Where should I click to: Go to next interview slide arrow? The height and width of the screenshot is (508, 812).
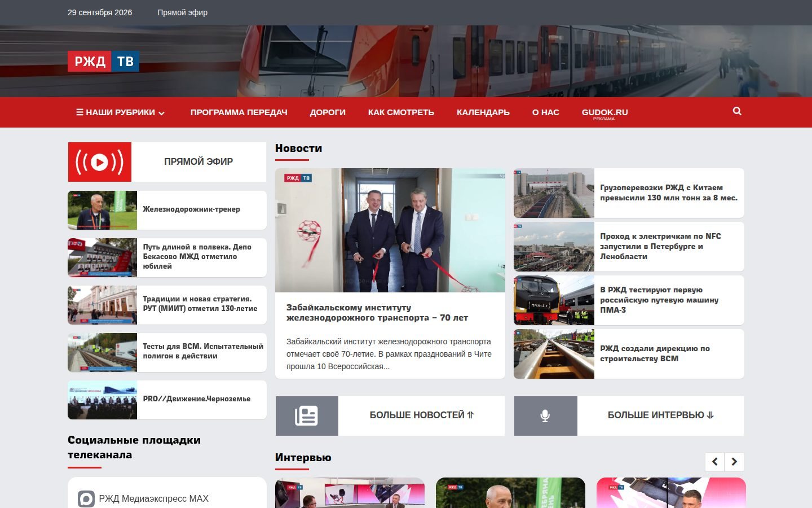(734, 462)
